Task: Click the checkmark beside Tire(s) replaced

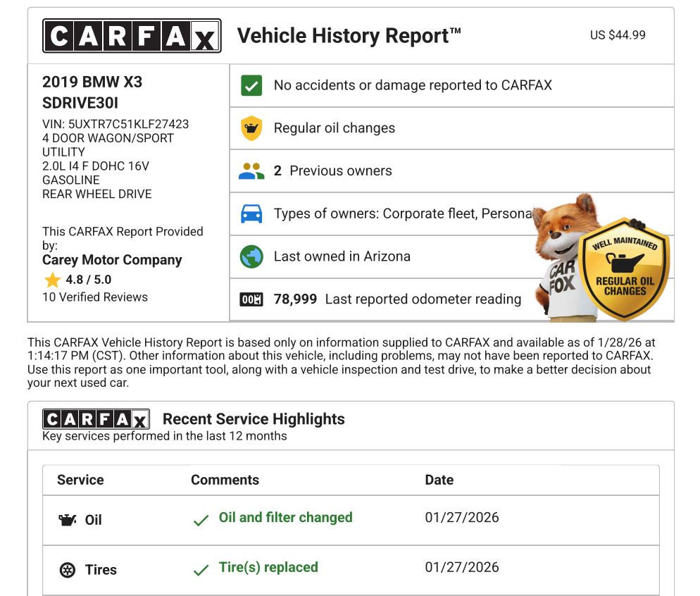Action: [x=201, y=570]
